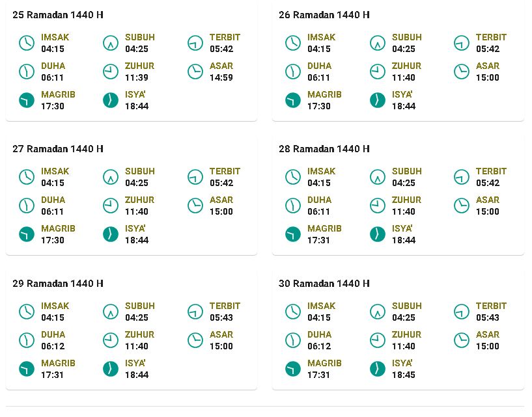The height and width of the screenshot is (417, 532).
Task: Click Magrib time 17:31 on 28 Ramadan
Action: coord(318,240)
